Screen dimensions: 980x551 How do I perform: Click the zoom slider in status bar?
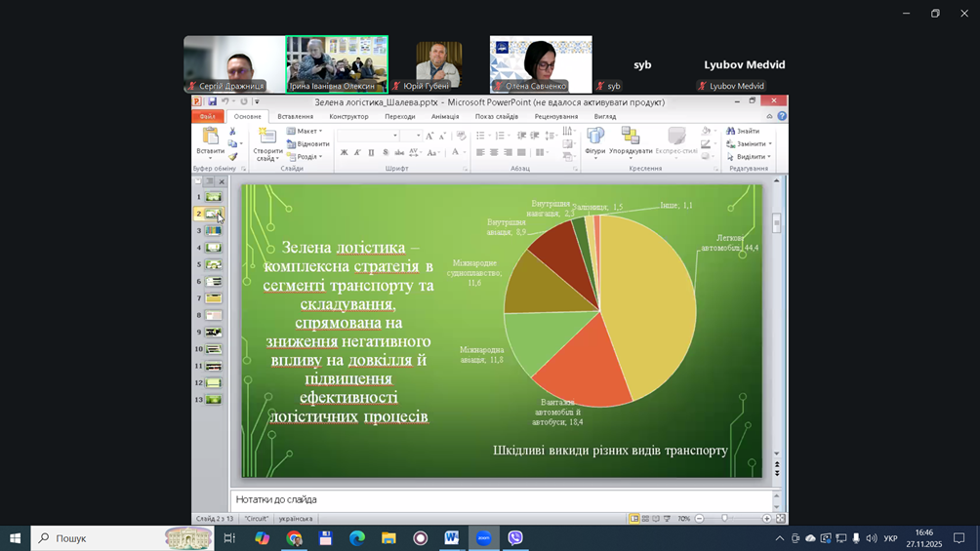point(724,519)
